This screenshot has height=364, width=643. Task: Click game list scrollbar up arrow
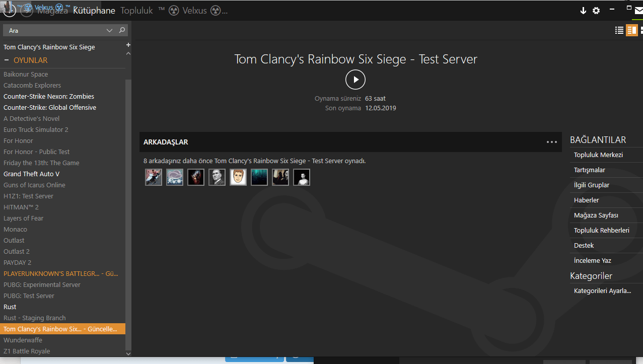(128, 53)
